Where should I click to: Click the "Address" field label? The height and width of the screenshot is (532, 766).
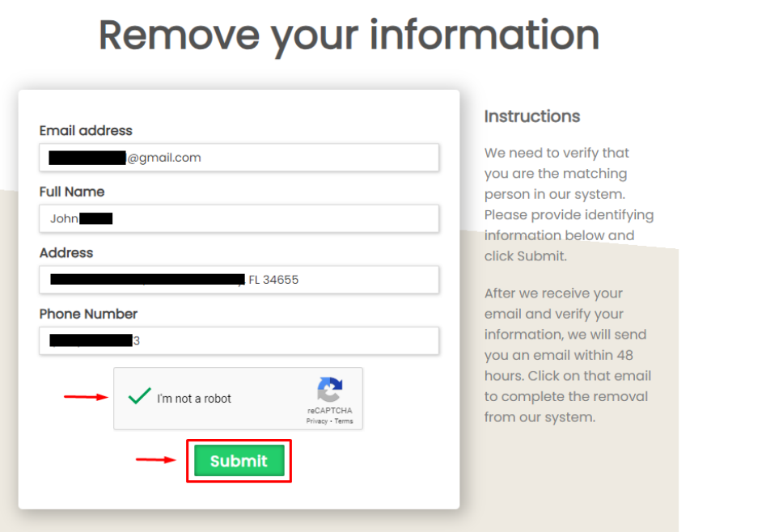[66, 252]
